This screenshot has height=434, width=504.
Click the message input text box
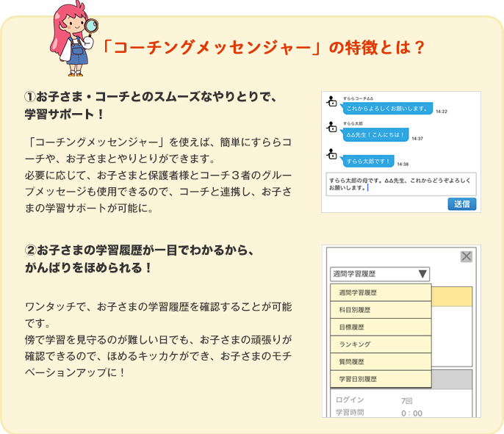point(401,184)
